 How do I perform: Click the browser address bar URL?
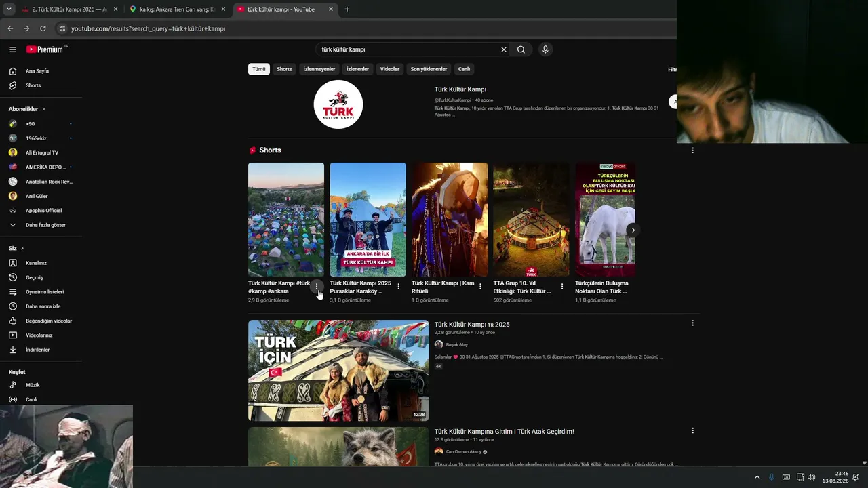pos(149,28)
